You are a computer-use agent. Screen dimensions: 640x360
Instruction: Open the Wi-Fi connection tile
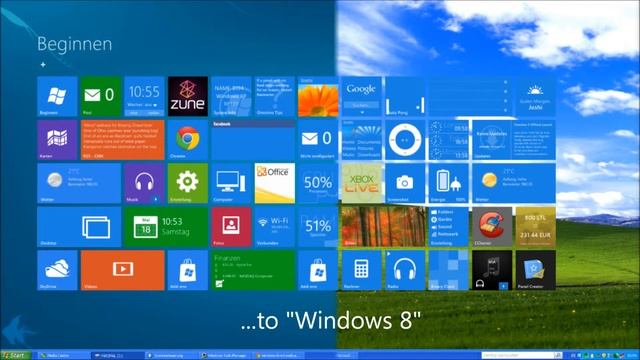[275, 227]
